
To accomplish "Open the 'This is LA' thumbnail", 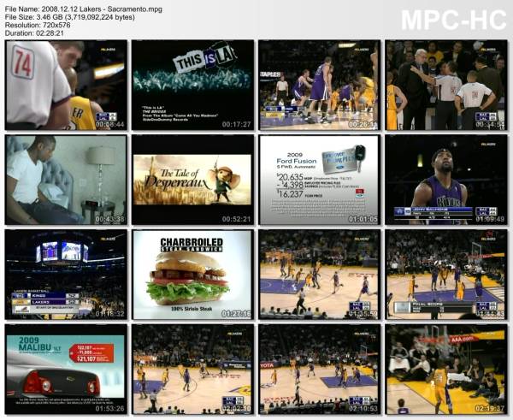I will tap(192, 86).
